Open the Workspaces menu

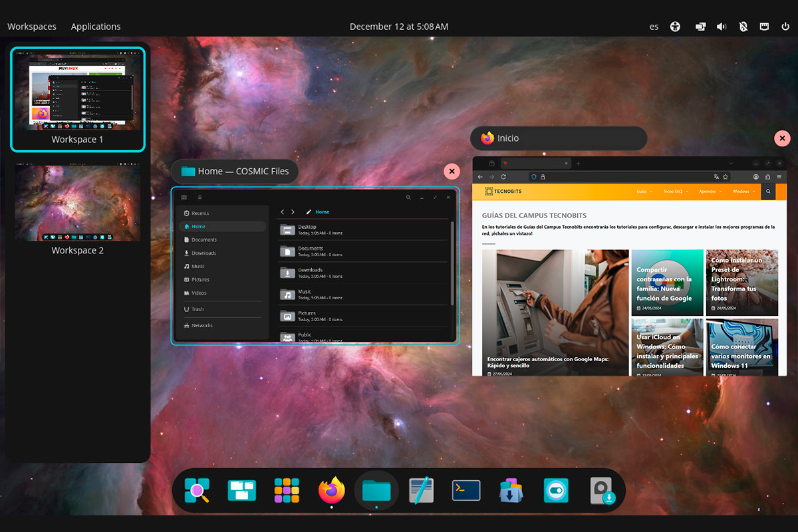[x=31, y=27]
